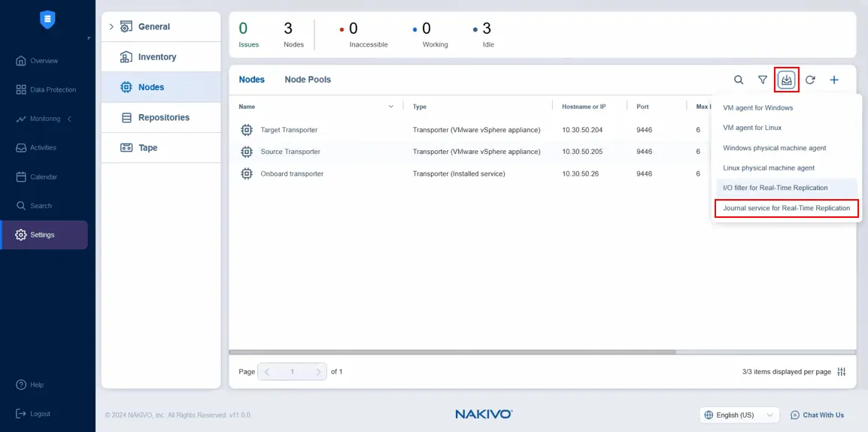Open the English (US) language dropdown
Screen dimensions: 868x432
pyautogui.click(x=739, y=415)
